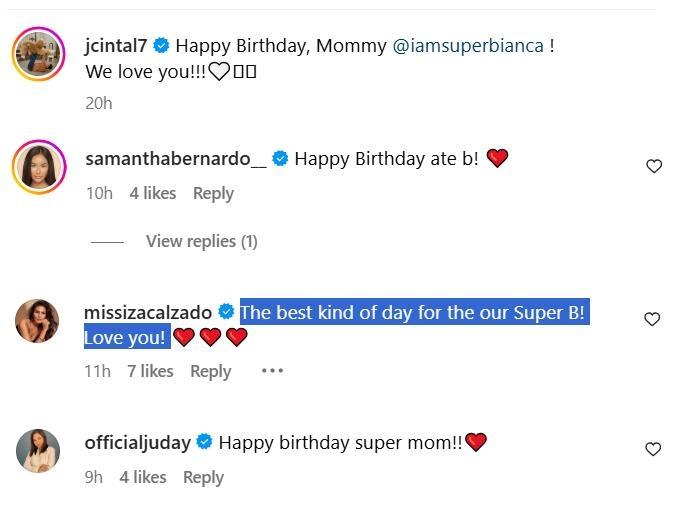
Task: Expand View replies (1) under samanthabernardo__
Action: tap(201, 241)
